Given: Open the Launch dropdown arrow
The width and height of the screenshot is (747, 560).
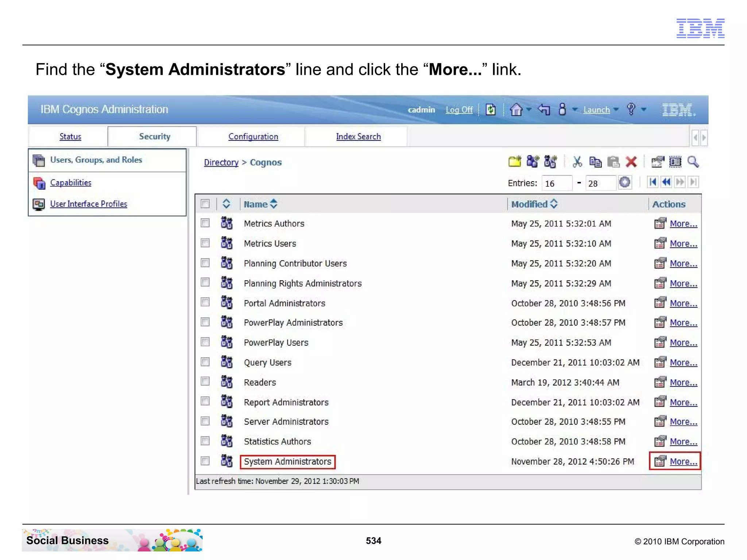Looking at the screenshot, I should (616, 109).
